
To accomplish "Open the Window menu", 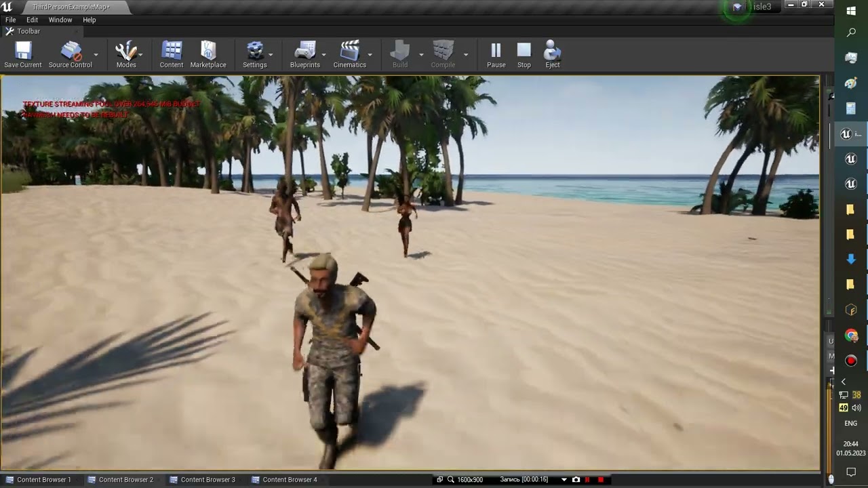I will (60, 20).
